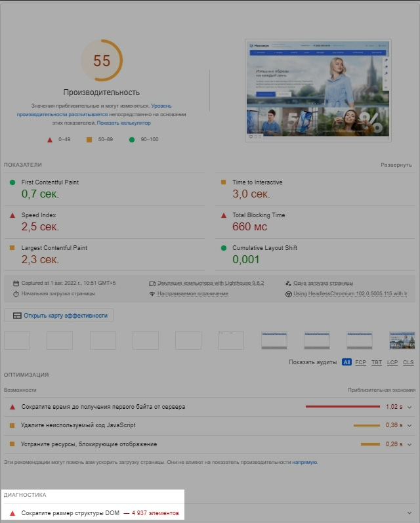Image resolution: width=420 pixels, height=523 pixels.
Task: Click the performance score gauge showing 55
Action: point(102,61)
